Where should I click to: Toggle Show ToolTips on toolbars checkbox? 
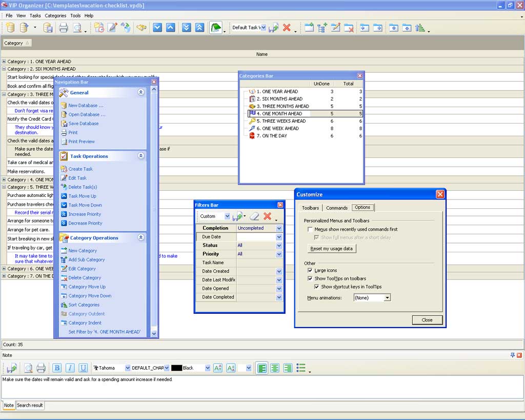[x=310, y=278]
